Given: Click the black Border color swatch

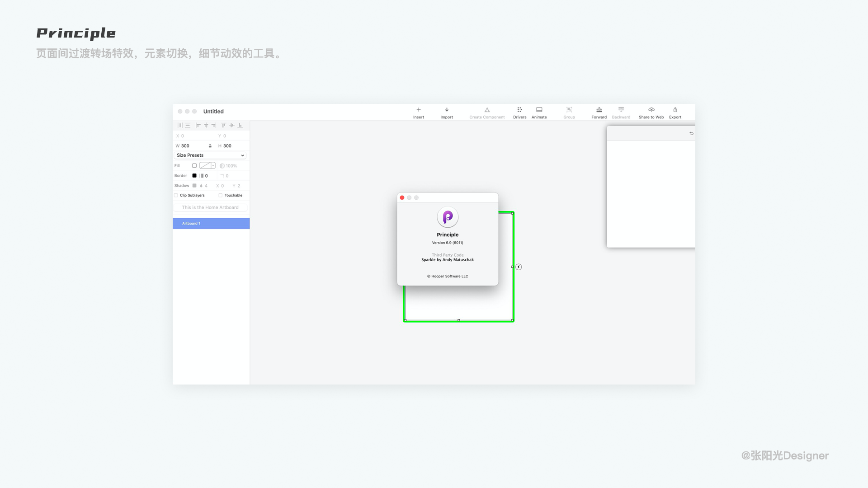Looking at the screenshot, I should click(x=194, y=176).
